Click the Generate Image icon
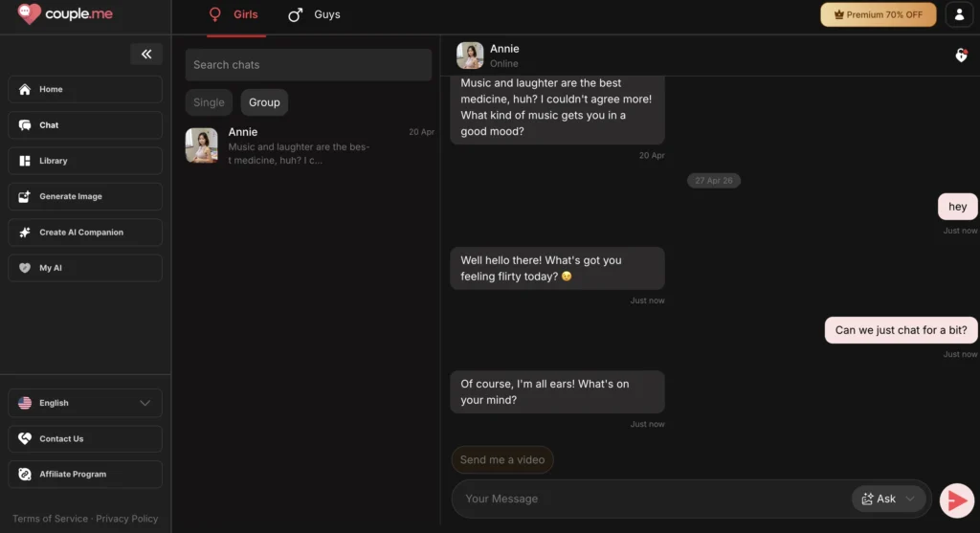The width and height of the screenshot is (980, 533). [24, 196]
